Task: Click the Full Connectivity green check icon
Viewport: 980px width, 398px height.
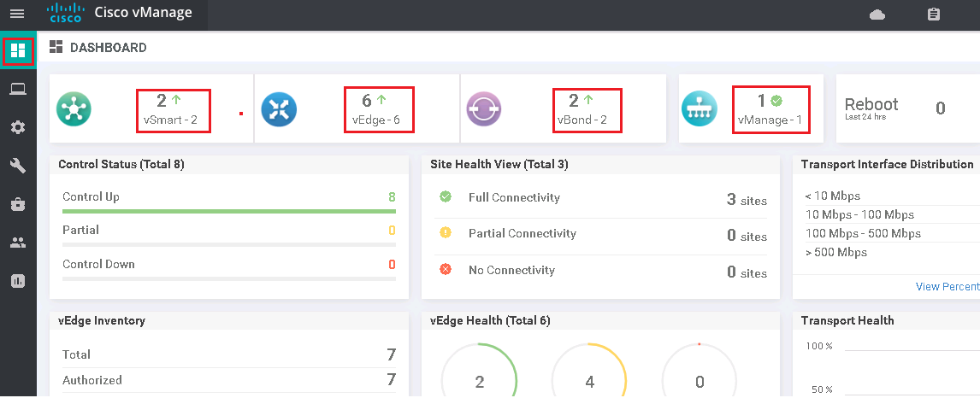Action: pos(446,197)
